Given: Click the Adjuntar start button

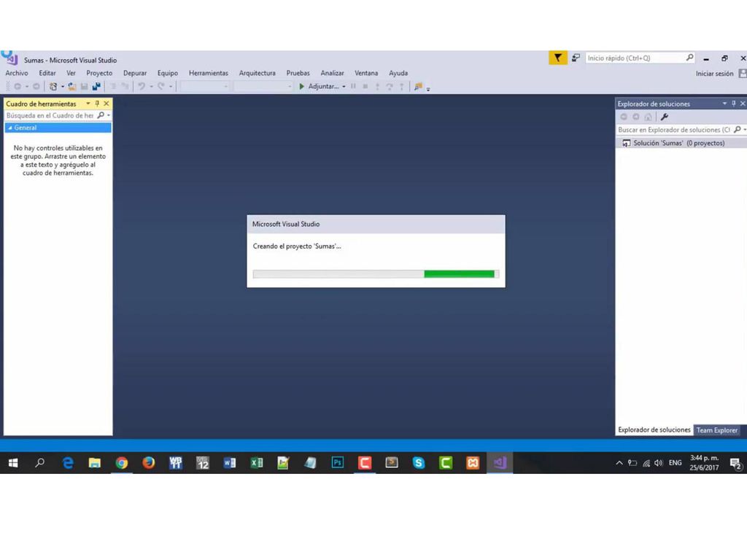Looking at the screenshot, I should tap(319, 86).
